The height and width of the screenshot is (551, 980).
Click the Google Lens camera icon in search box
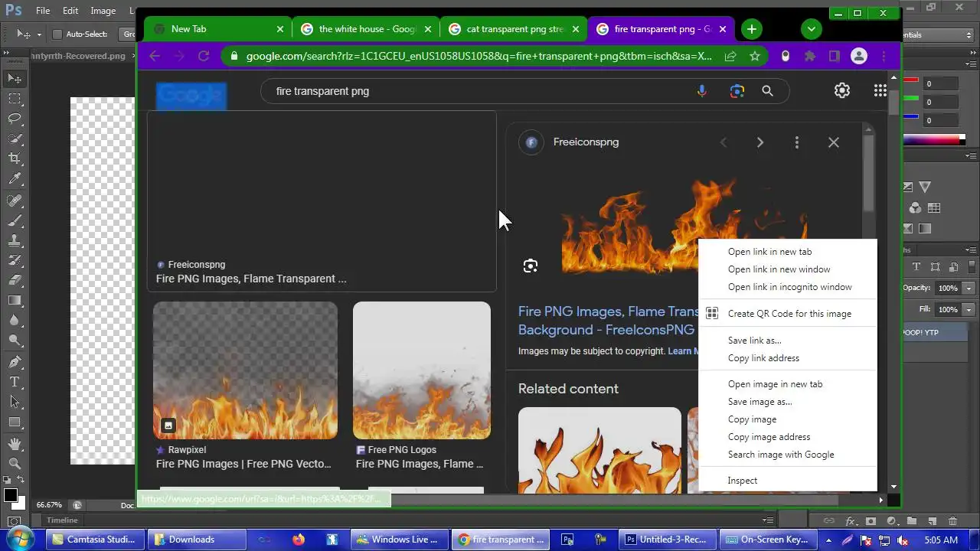click(737, 91)
